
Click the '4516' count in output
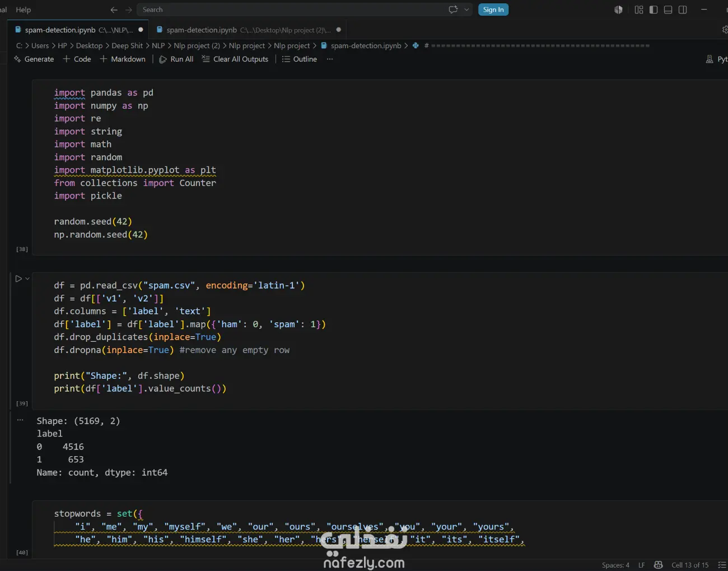coord(73,447)
